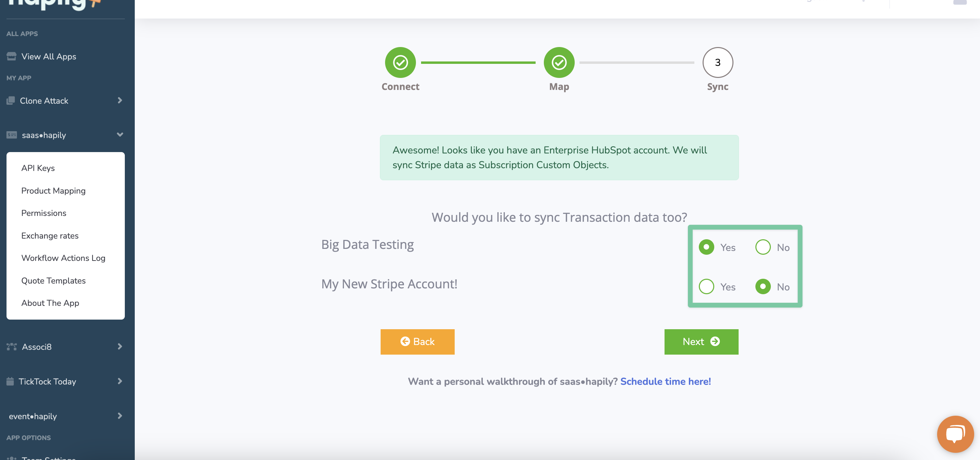Click the orange Back button

[417, 342]
